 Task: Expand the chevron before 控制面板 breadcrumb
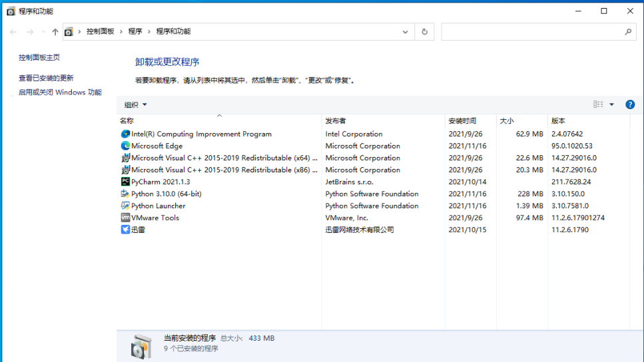79,31
